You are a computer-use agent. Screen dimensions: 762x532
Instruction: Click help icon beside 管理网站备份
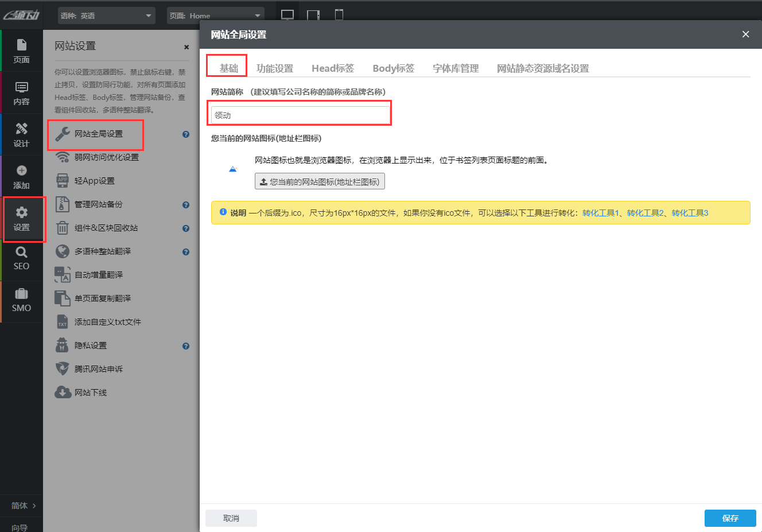[x=186, y=205]
